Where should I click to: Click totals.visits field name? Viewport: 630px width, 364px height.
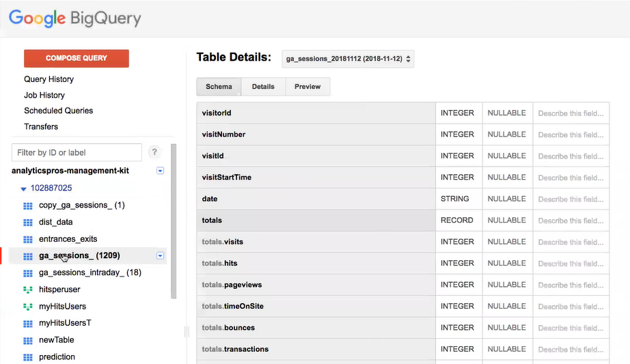[223, 242]
